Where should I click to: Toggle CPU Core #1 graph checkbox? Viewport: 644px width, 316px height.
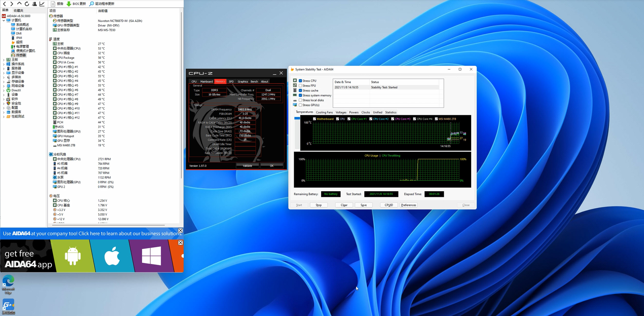[x=349, y=119]
